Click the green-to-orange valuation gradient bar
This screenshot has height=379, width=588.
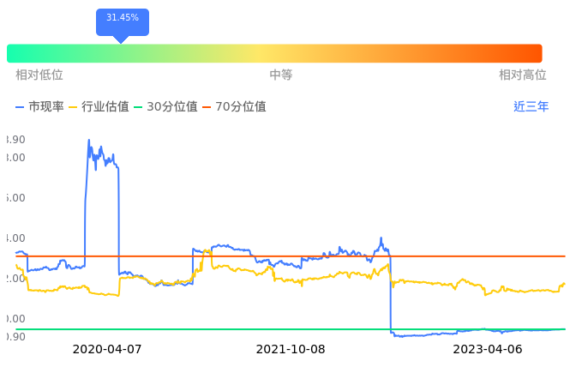274,53
